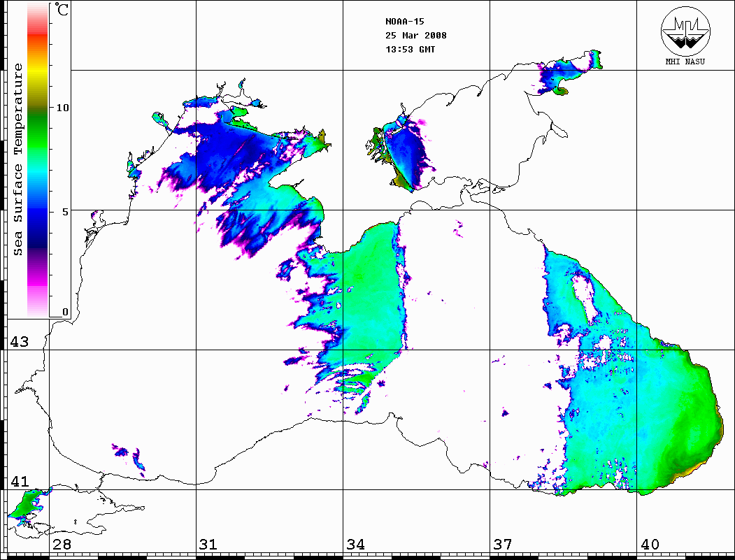Viewport: 735px width, 560px height.
Task: Click the "25 Mar 2008" date text
Action: 416,36
